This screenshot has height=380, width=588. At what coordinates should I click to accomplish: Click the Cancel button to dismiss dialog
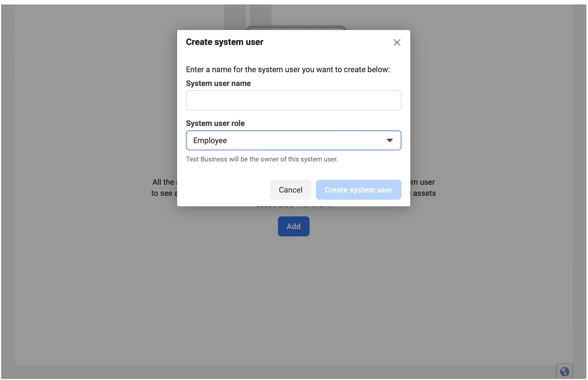tap(291, 189)
